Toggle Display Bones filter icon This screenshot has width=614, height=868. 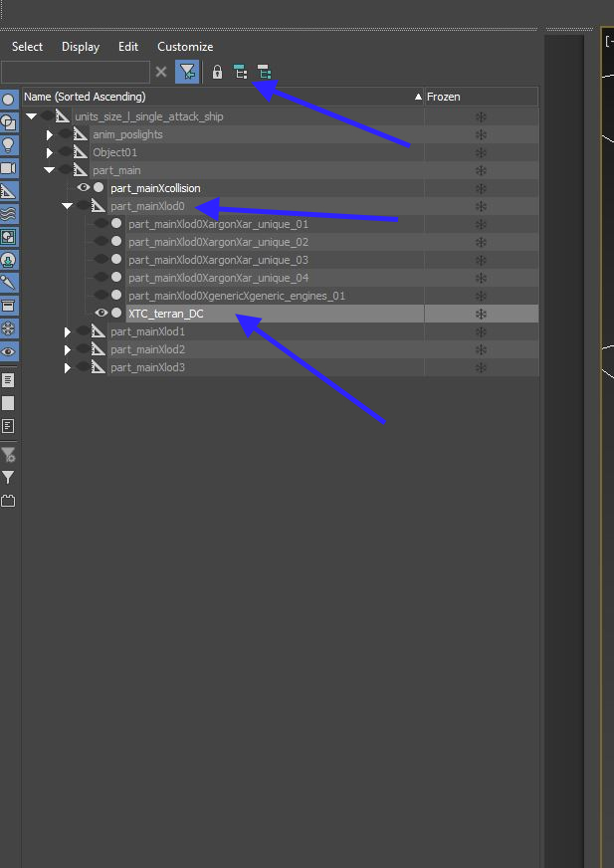point(9,283)
